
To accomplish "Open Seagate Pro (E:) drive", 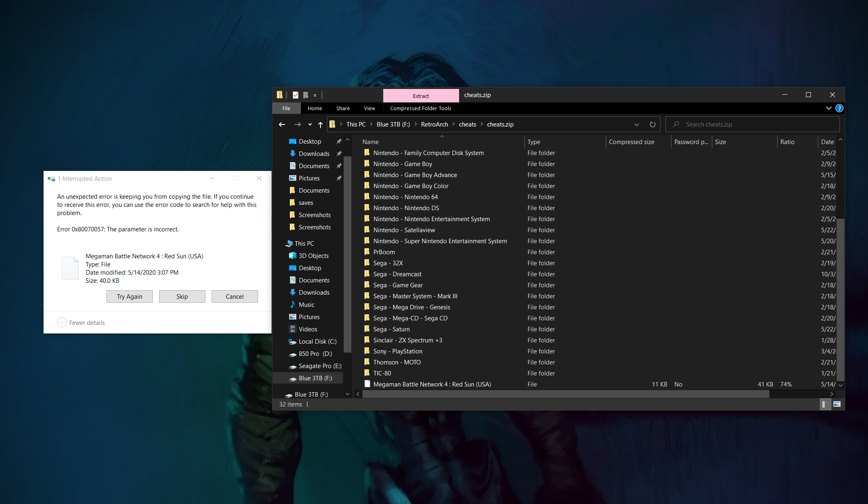I will (x=320, y=366).
